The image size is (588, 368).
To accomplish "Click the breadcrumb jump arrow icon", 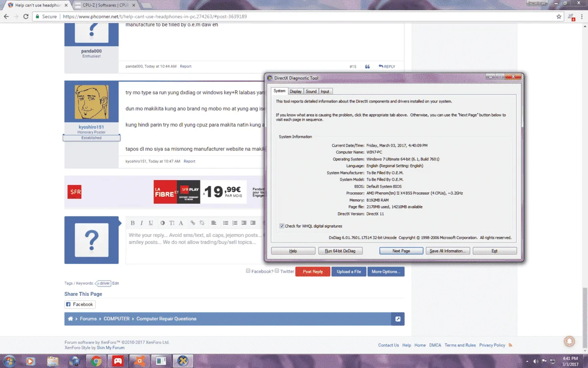I will tap(398, 319).
